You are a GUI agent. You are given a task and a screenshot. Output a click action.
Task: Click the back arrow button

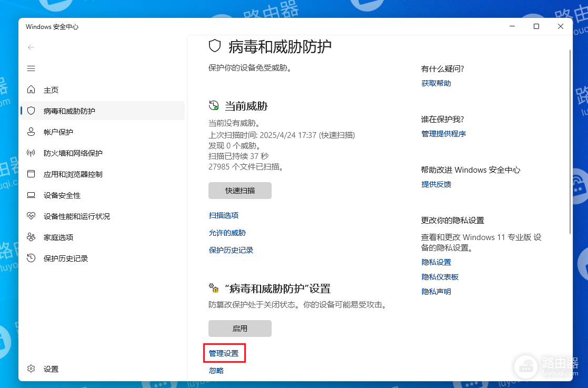click(31, 47)
